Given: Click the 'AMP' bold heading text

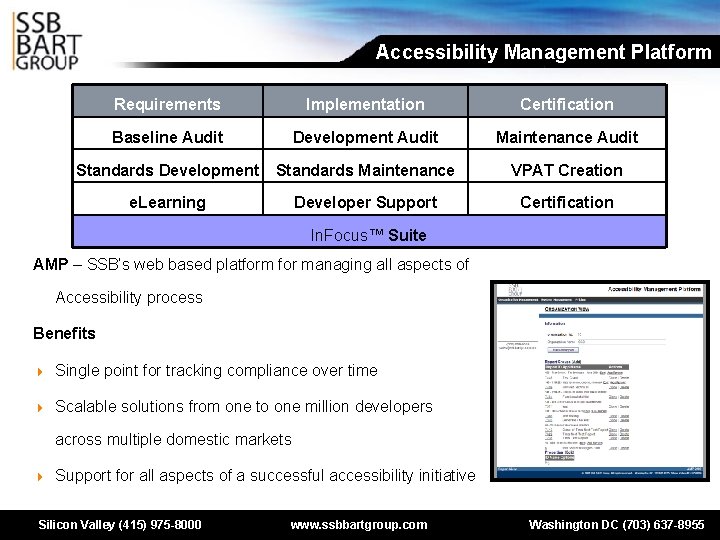Looking at the screenshot, I should tap(51, 264).
